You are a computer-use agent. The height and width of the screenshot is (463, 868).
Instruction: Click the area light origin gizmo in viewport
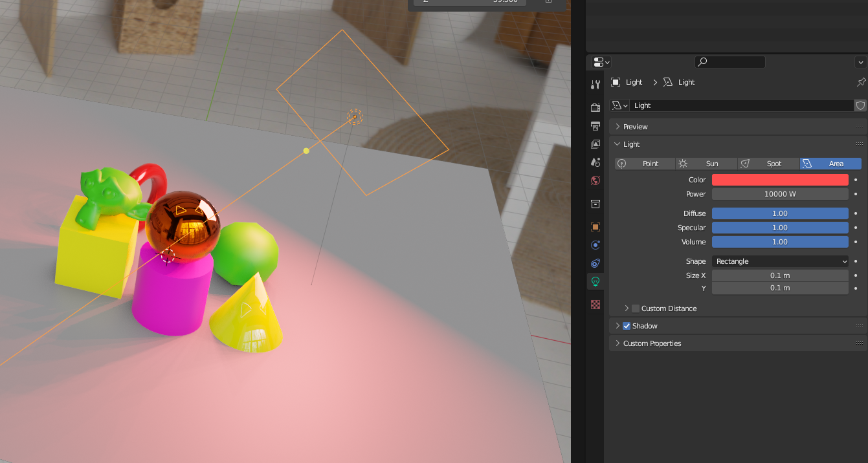pos(355,116)
